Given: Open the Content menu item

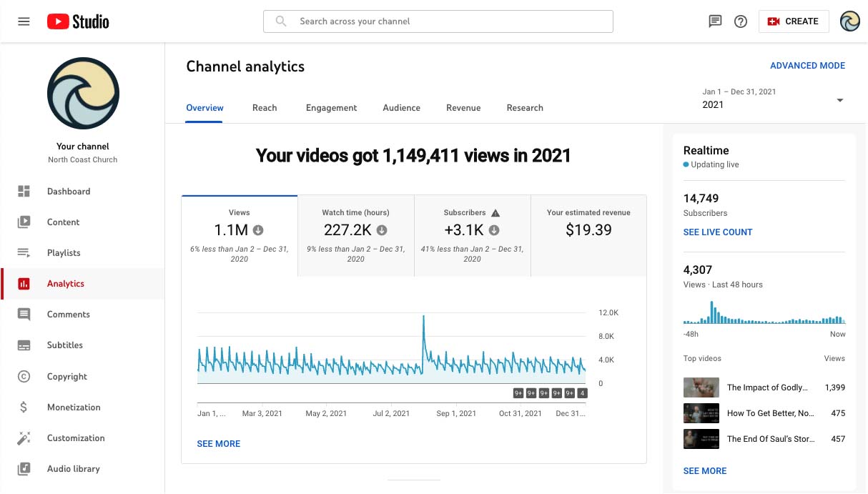Looking at the screenshot, I should tap(83, 222).
